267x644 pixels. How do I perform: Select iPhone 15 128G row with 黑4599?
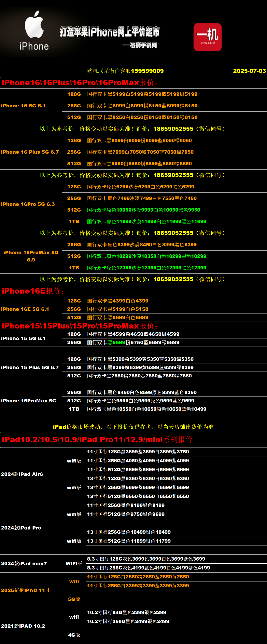(x=176, y=334)
